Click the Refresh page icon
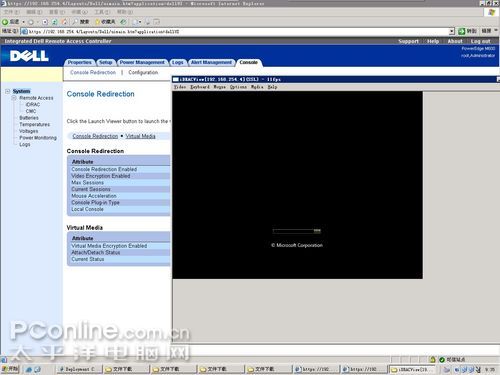 pyautogui.click(x=55, y=22)
